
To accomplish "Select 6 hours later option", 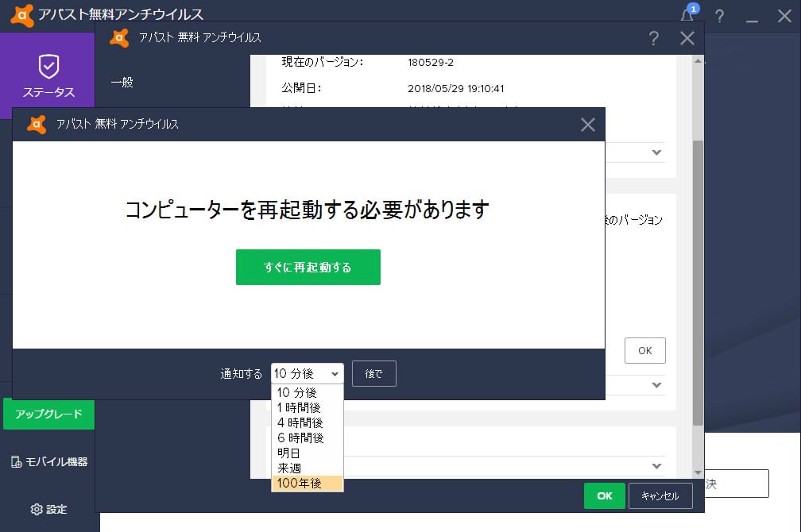I will [x=308, y=438].
